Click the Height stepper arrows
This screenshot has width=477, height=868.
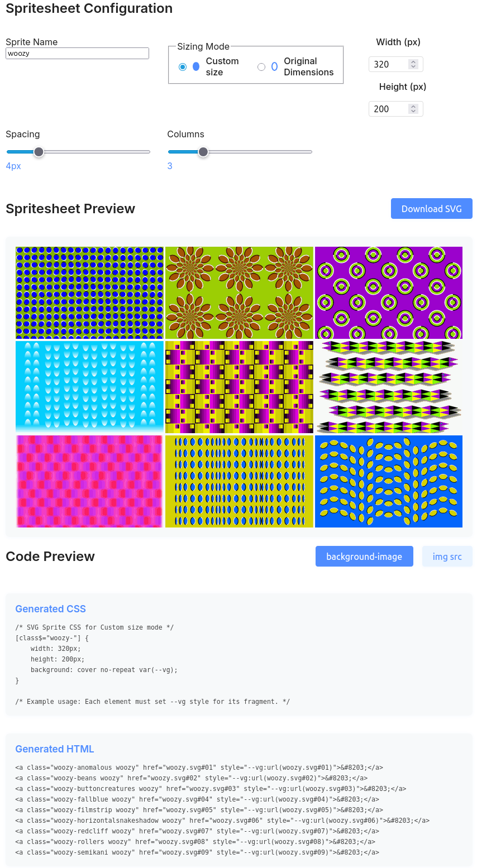413,109
